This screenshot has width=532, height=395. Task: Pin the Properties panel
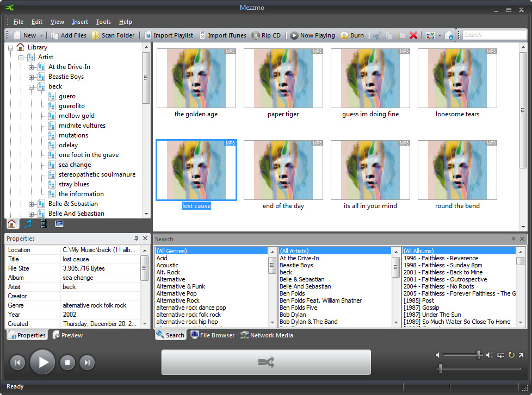click(136, 239)
